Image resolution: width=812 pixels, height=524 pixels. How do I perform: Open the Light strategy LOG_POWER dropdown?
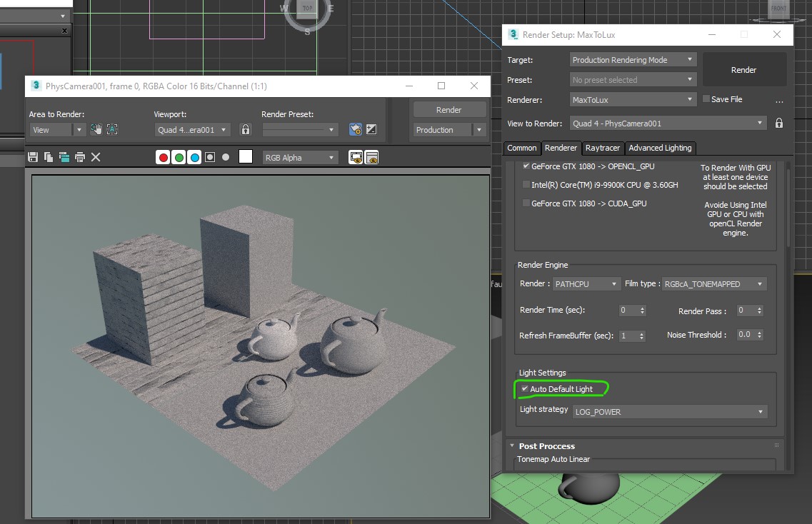pyautogui.click(x=670, y=412)
